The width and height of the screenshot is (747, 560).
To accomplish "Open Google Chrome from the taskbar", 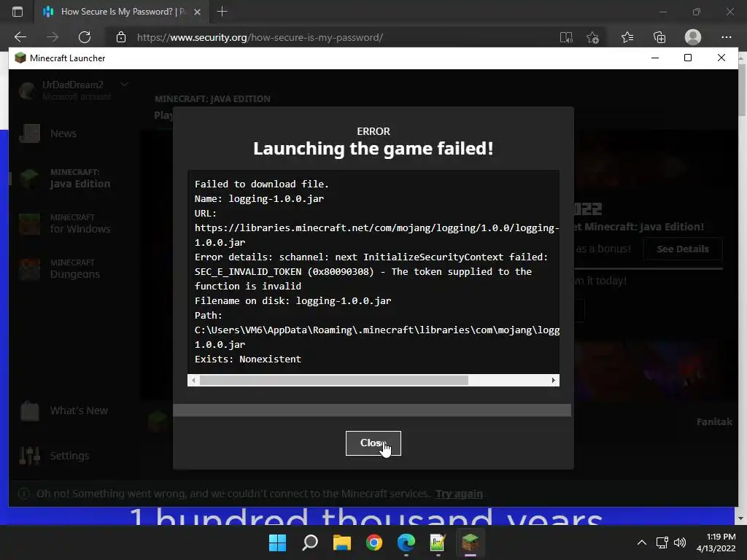I will (x=374, y=542).
